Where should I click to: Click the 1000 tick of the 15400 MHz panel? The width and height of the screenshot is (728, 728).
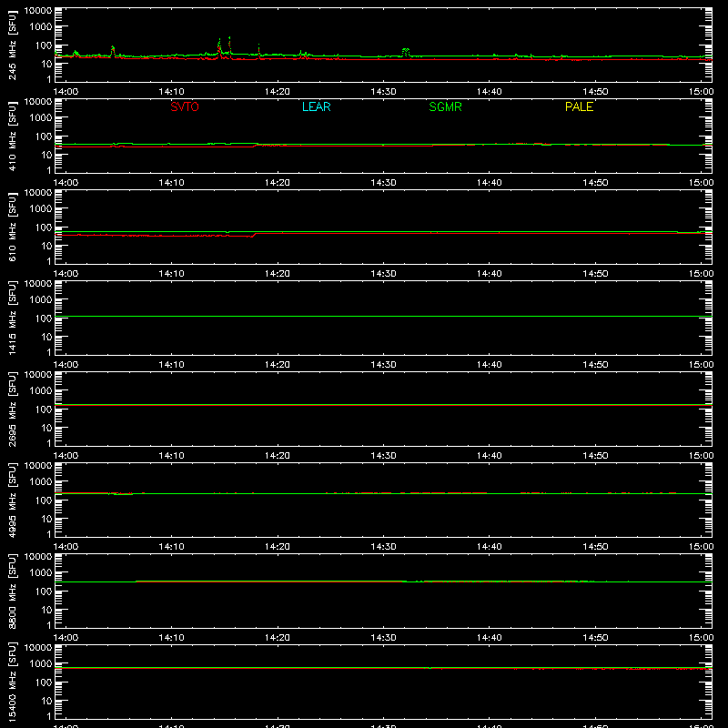click(41, 664)
